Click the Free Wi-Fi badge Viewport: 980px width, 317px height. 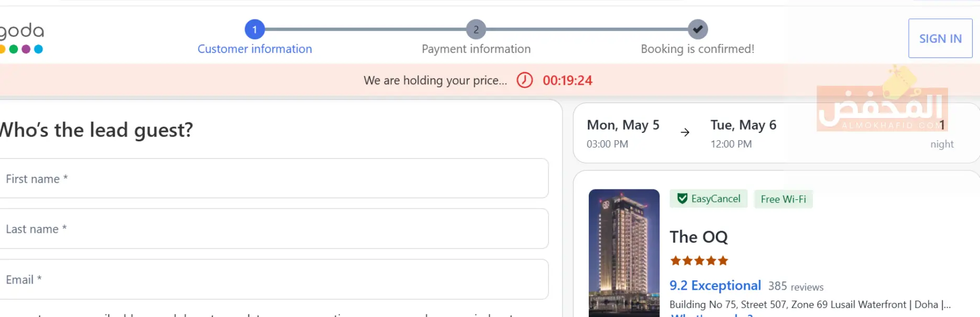[783, 199]
